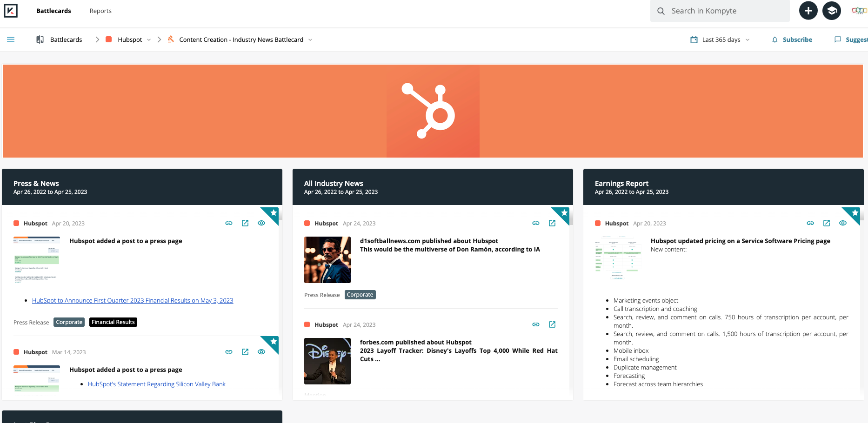Screen dimensions: 868x423
Task: Click the Hubspot banner logo
Action: click(433, 111)
